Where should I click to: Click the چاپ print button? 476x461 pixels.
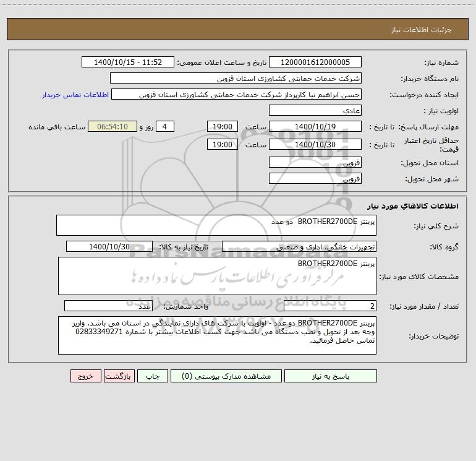153,376
